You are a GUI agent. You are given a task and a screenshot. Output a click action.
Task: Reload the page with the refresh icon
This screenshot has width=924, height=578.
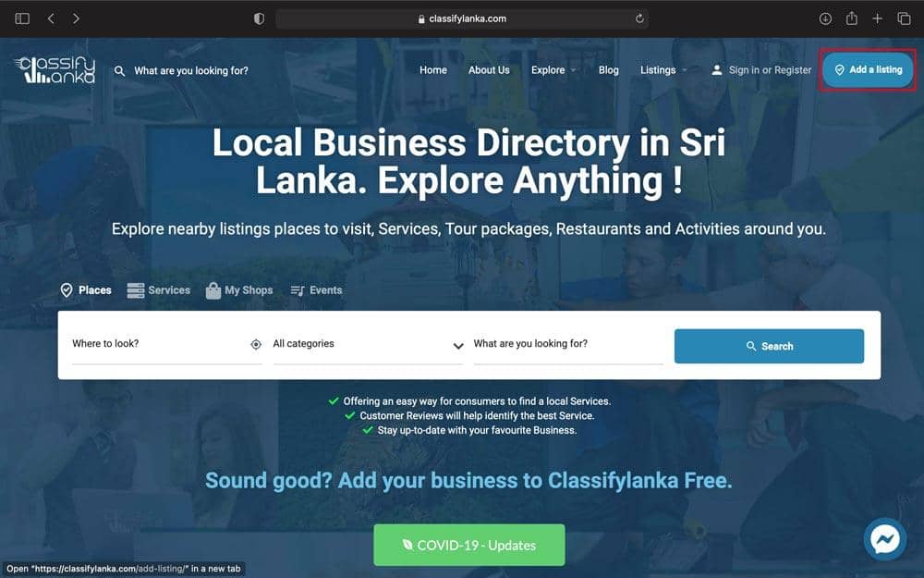639,18
